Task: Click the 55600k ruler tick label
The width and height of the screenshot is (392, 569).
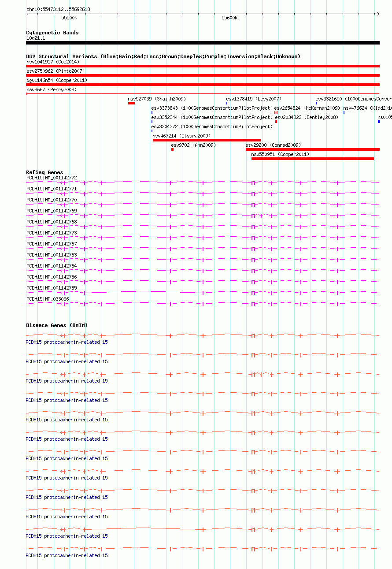Action: pyautogui.click(x=229, y=18)
